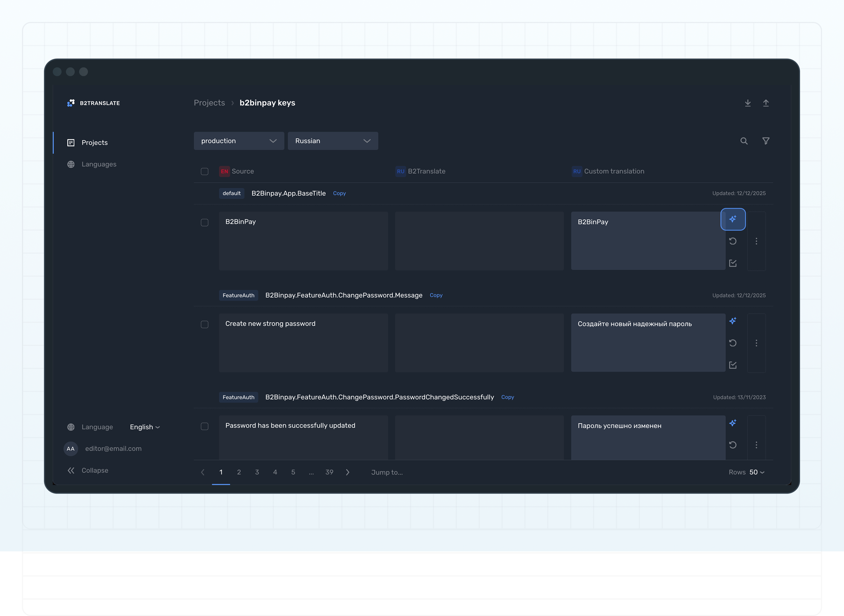Open the search icon above the table
The height and width of the screenshot is (616, 844).
click(x=744, y=141)
